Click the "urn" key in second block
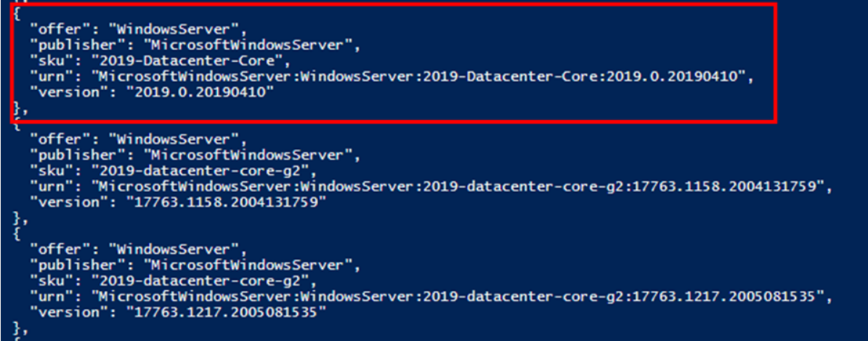868x341 pixels. click(x=52, y=188)
